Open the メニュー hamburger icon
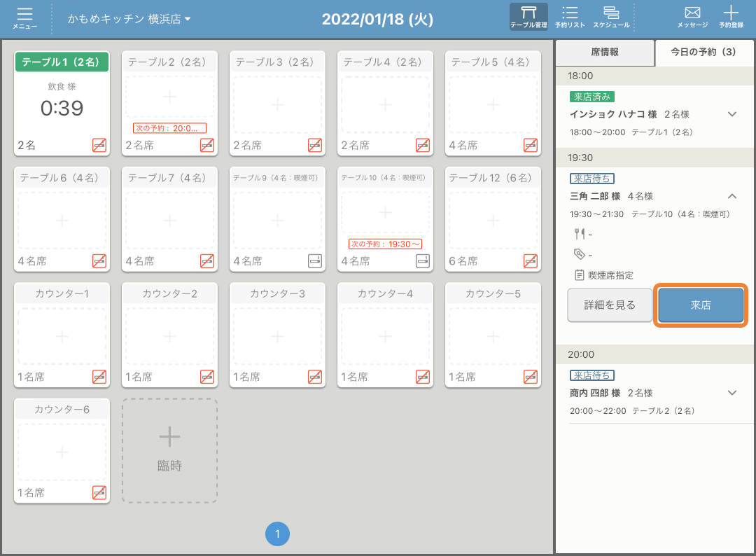The image size is (756, 556). (24, 18)
